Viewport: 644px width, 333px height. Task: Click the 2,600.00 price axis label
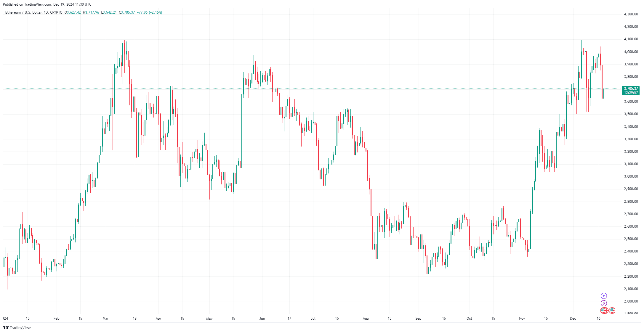(x=631, y=226)
